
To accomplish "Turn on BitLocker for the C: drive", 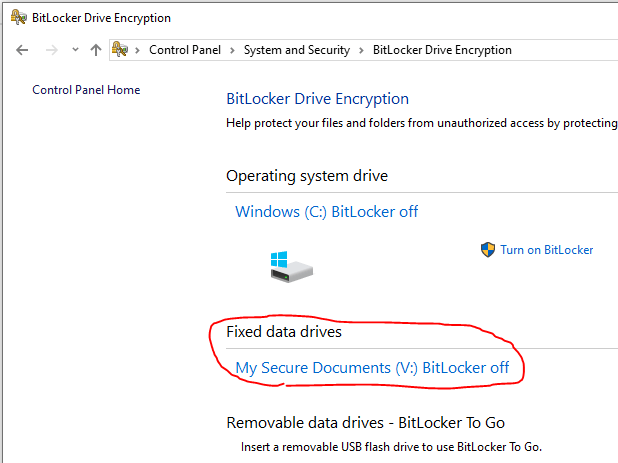I will [x=546, y=250].
